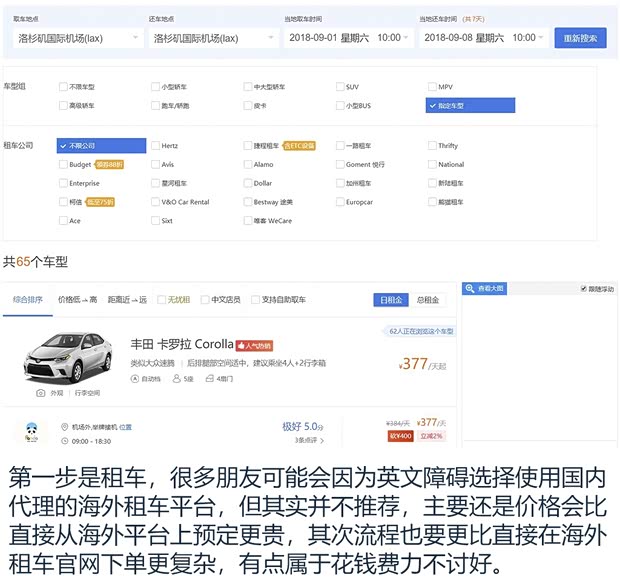The height and width of the screenshot is (581, 620).
Task: Tick the Budget company checkbox
Action: click(x=63, y=164)
